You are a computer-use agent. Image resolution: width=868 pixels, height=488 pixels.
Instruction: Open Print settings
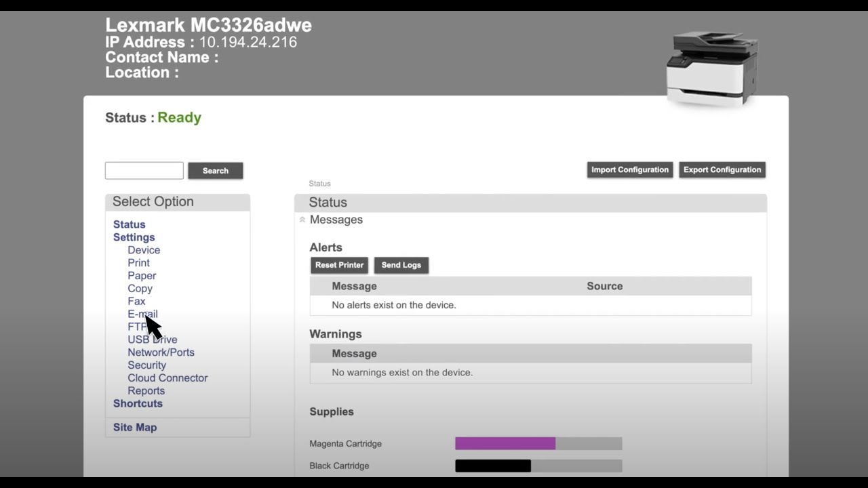point(139,263)
